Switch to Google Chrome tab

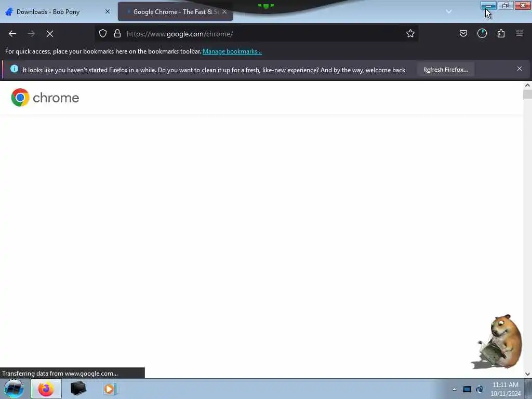(x=175, y=12)
